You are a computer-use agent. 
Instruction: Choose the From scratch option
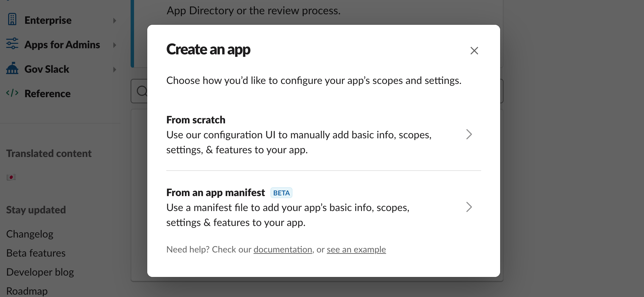(323, 135)
